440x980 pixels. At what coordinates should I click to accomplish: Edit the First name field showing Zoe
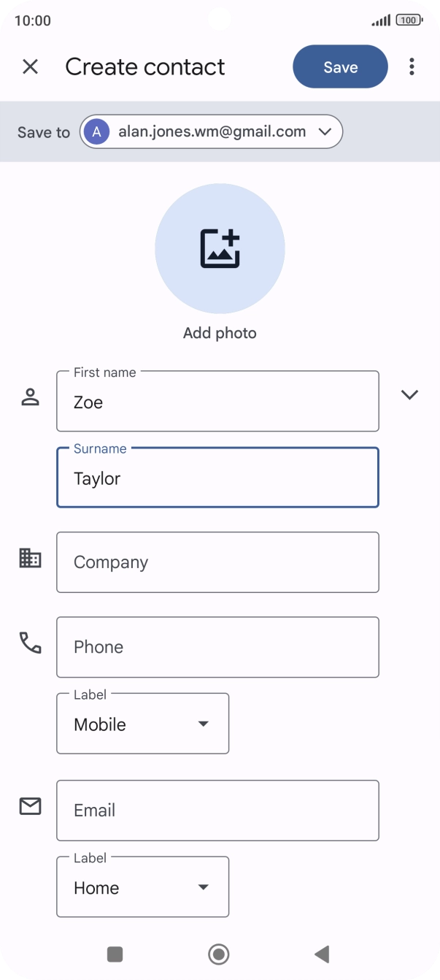click(x=217, y=401)
